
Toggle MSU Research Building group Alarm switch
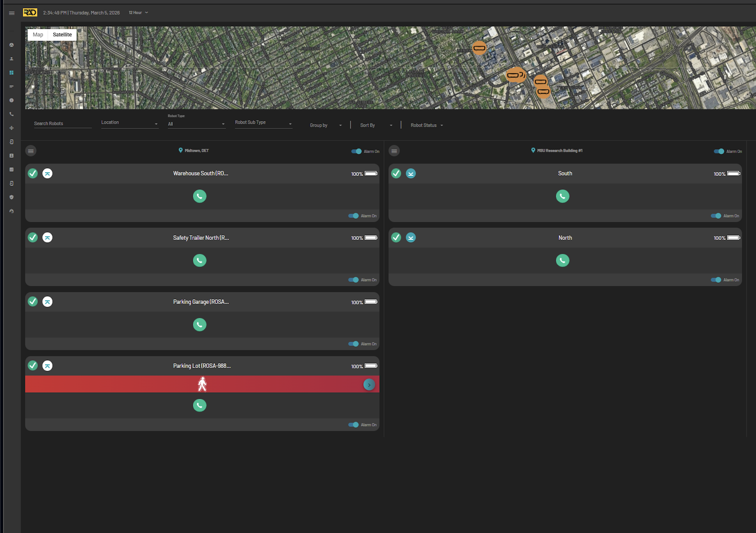point(719,151)
